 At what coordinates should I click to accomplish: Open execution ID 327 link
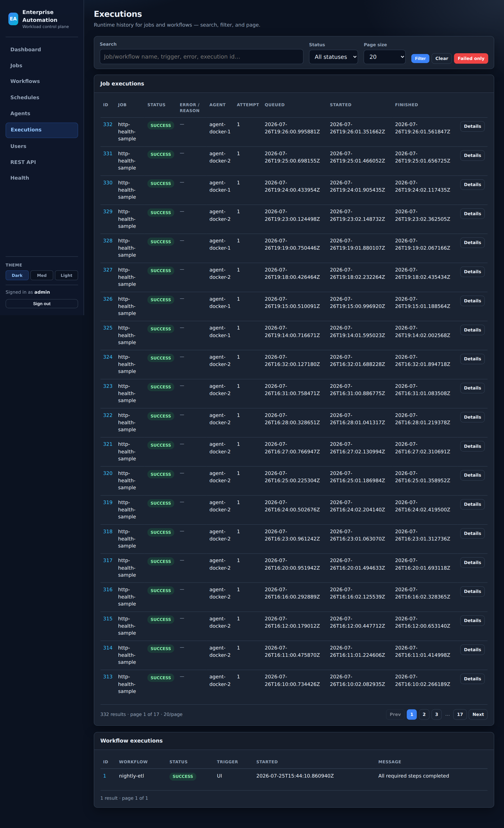point(108,270)
